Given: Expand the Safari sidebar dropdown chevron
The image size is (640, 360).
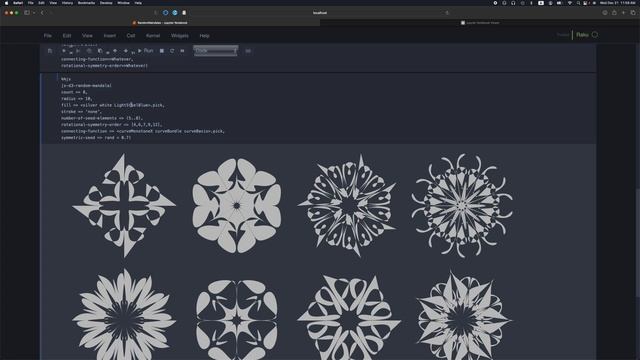Looking at the screenshot, I should pos(33,13).
